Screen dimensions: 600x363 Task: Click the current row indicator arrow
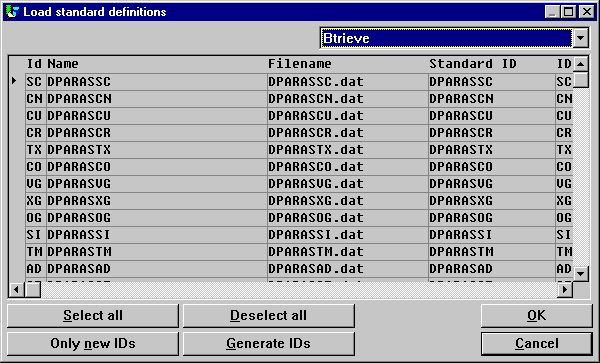click(x=14, y=81)
